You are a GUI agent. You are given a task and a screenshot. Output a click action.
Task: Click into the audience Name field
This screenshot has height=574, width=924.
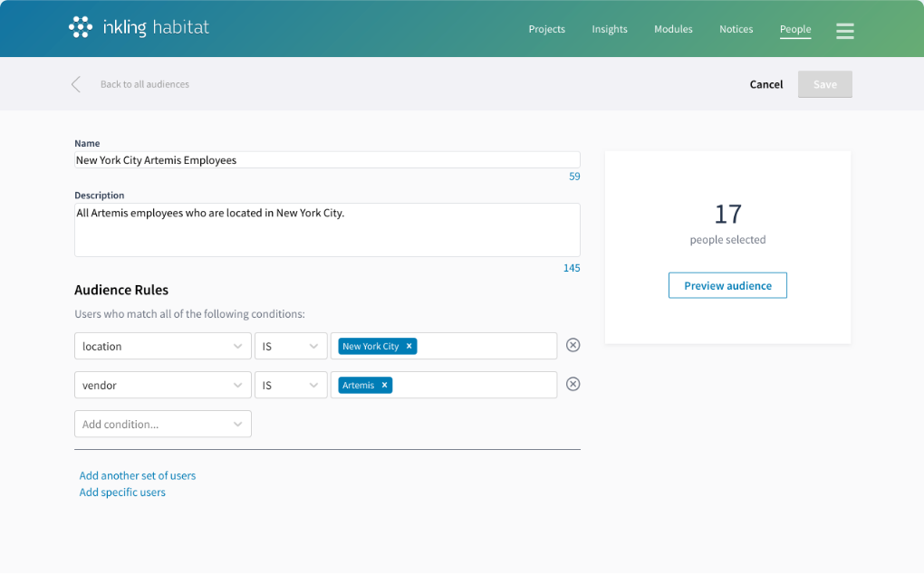coord(326,160)
